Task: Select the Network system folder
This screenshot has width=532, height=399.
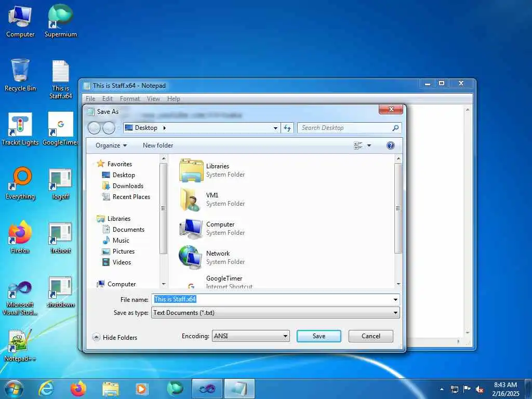Action: (x=212, y=258)
